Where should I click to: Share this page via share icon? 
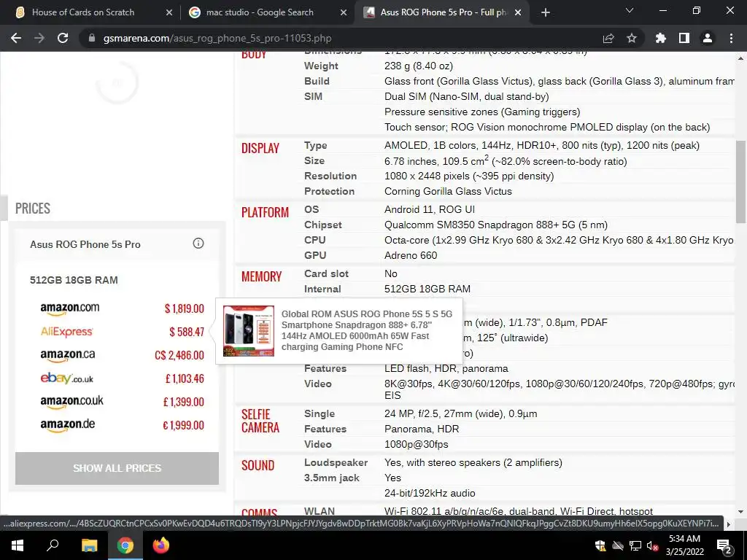608,38
